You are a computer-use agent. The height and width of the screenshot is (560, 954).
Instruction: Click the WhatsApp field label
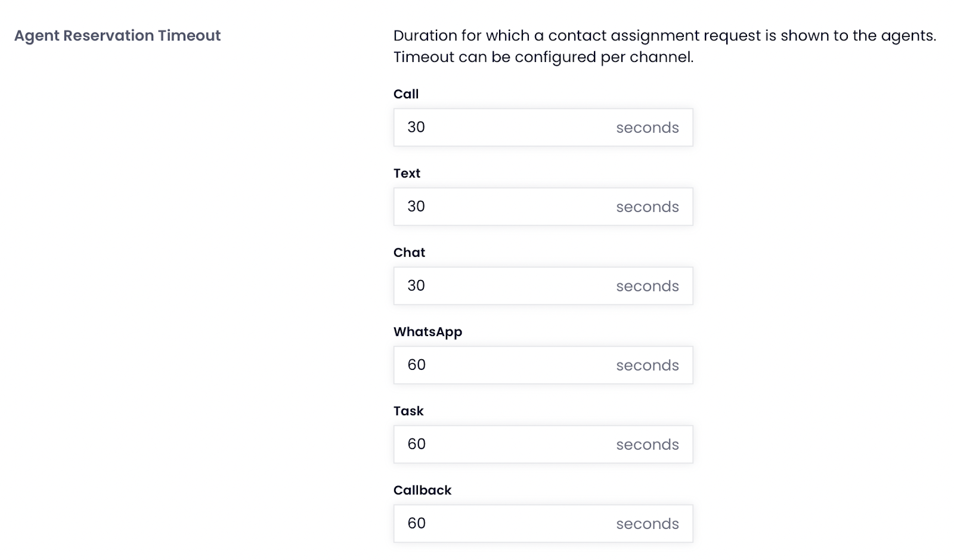click(428, 332)
